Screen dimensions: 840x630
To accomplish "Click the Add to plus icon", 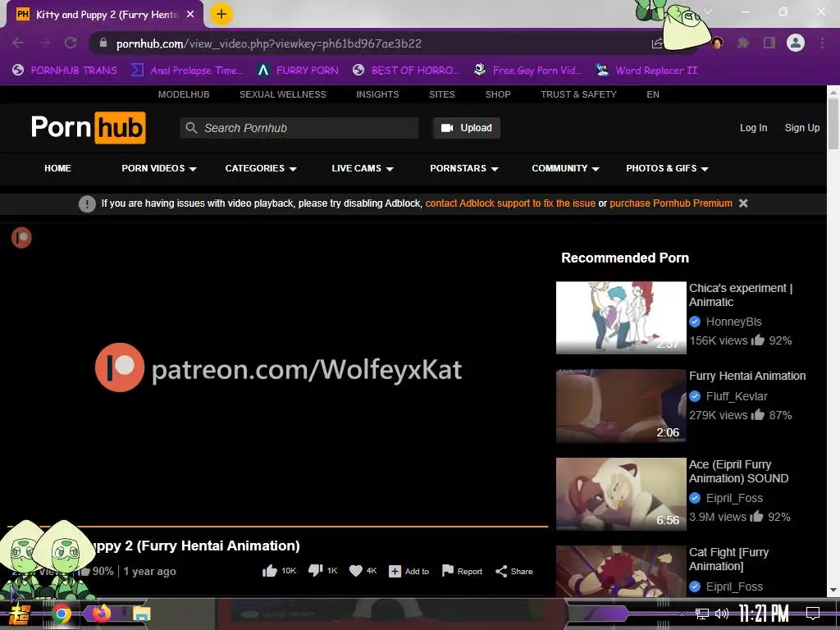I will (395, 572).
